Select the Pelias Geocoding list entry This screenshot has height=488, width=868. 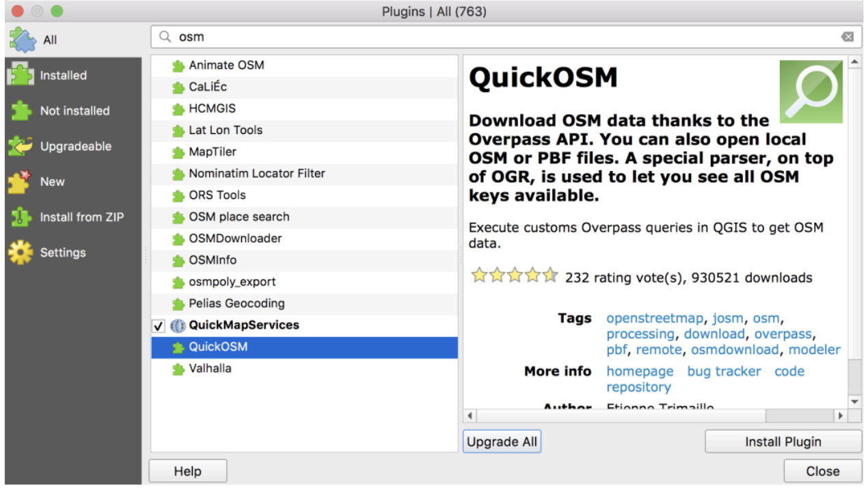click(304, 303)
